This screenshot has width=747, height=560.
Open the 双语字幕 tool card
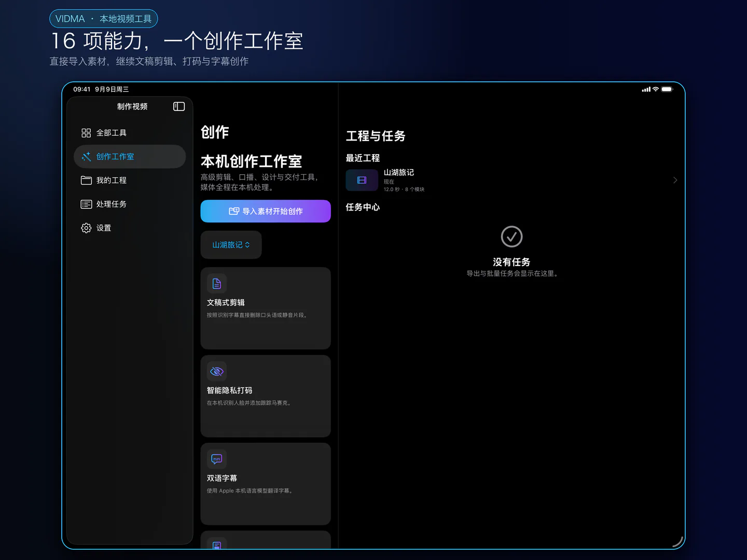[x=266, y=484]
